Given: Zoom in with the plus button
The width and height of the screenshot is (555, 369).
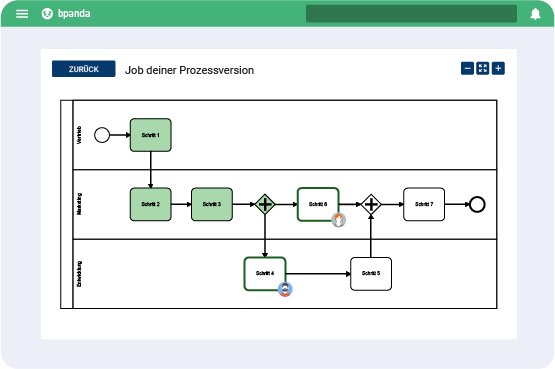Looking at the screenshot, I should [x=498, y=68].
